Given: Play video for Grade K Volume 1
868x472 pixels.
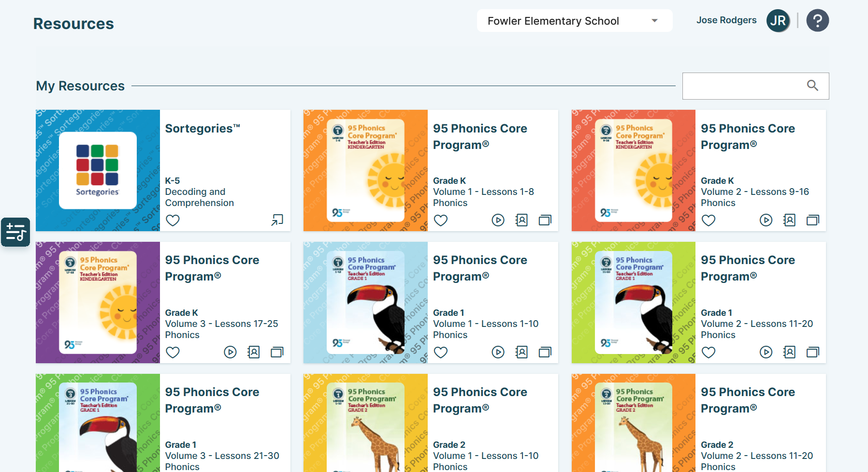Looking at the screenshot, I should point(498,220).
